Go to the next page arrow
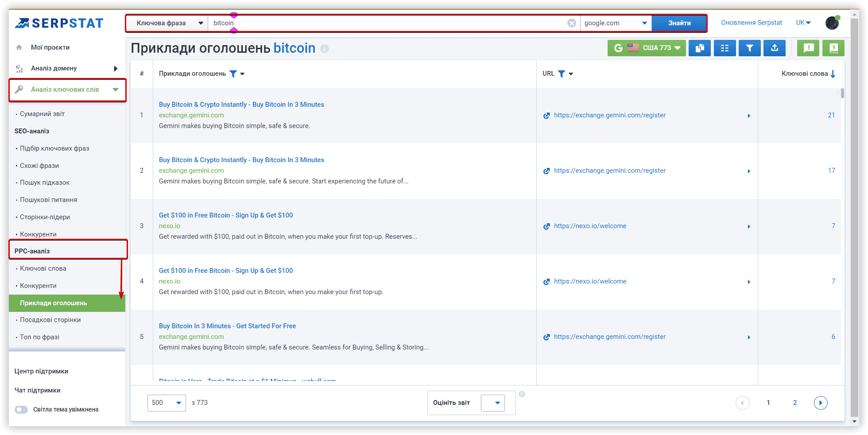 (x=821, y=403)
